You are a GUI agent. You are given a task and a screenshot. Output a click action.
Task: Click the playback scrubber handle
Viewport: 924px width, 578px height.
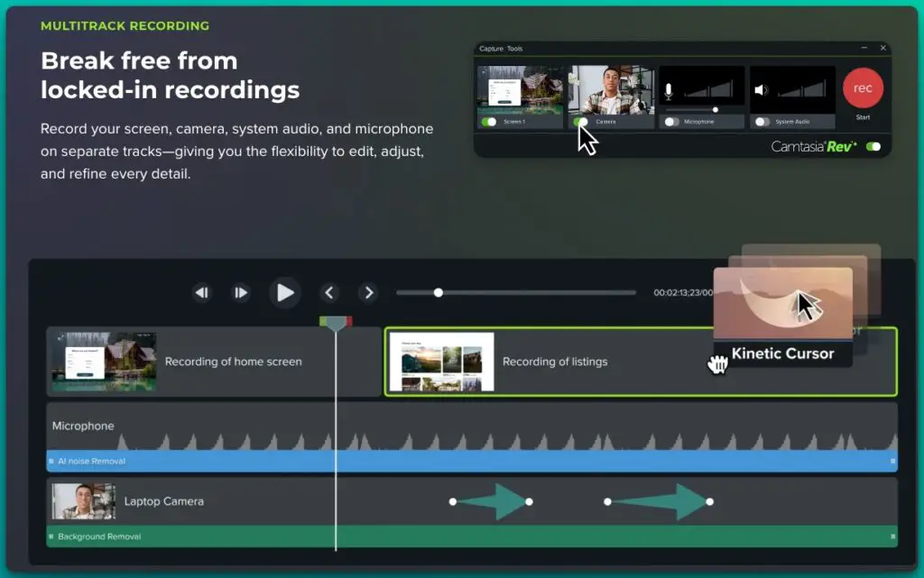439,292
